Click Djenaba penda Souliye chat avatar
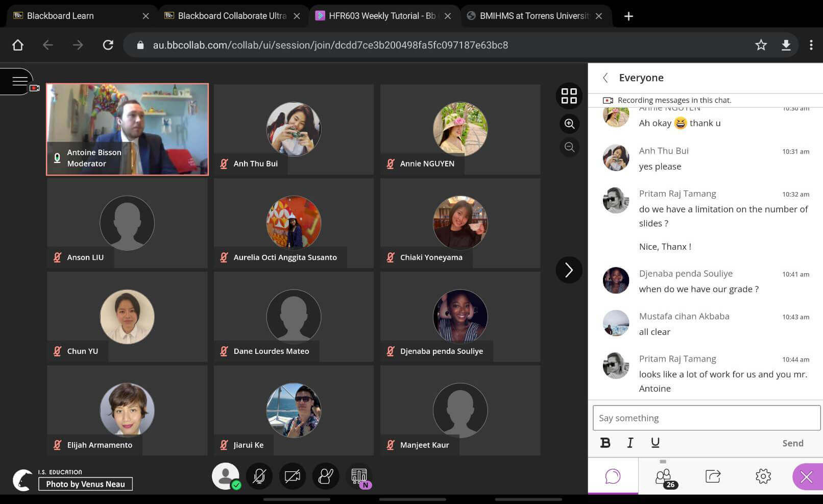This screenshot has height=504, width=823. (x=616, y=280)
